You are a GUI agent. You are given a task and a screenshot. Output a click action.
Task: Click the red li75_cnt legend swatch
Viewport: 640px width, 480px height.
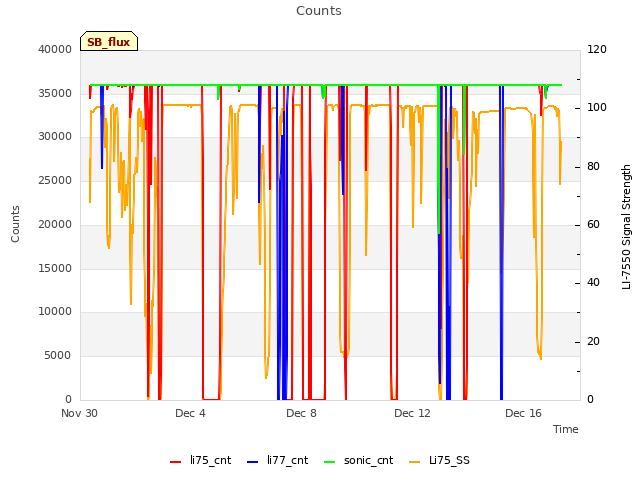coord(176,462)
